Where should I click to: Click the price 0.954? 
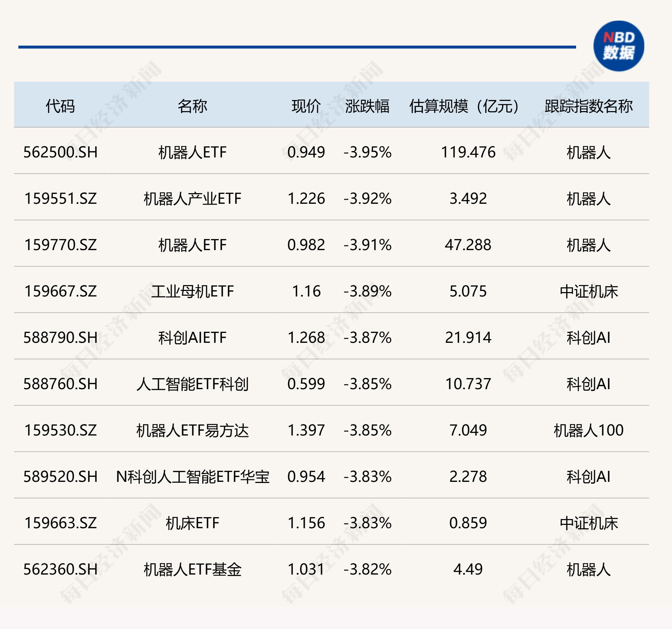pos(306,477)
